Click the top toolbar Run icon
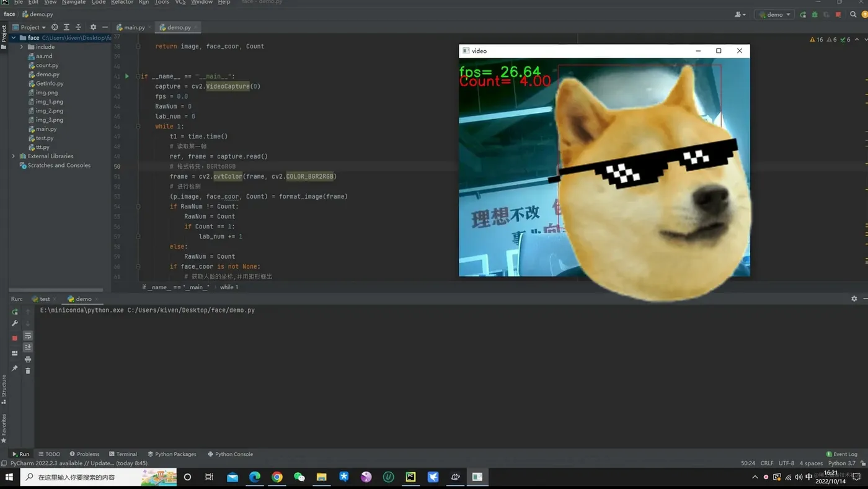Viewport: 868px width, 489px height. click(x=804, y=14)
